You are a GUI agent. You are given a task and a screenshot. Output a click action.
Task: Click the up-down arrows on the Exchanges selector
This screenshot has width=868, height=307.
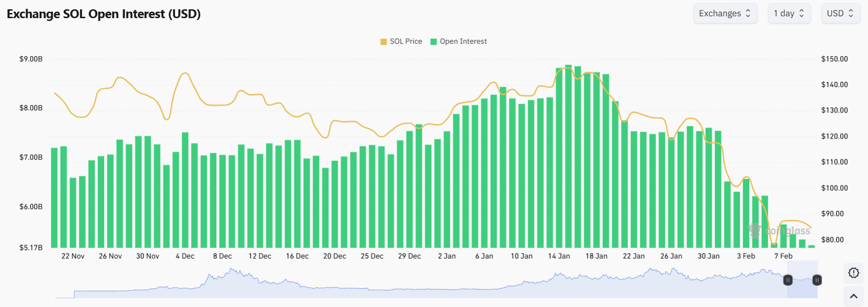(x=748, y=13)
